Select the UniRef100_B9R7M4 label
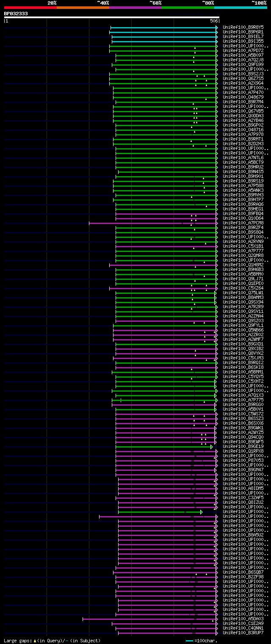The height and width of the screenshot is (644, 271). 243,102
